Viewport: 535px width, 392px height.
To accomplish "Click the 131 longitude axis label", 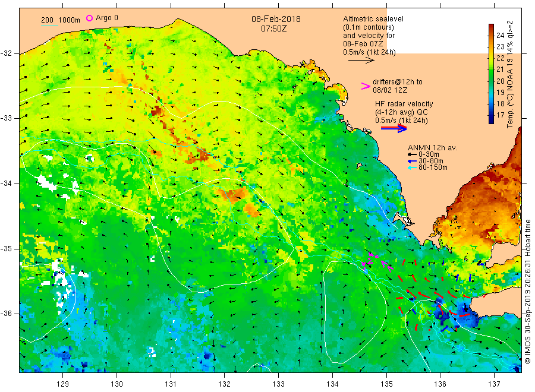I will (171, 384).
